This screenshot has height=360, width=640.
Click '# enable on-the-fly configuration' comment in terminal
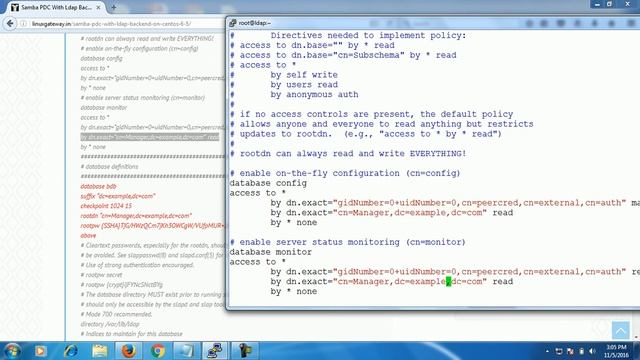coord(345,173)
